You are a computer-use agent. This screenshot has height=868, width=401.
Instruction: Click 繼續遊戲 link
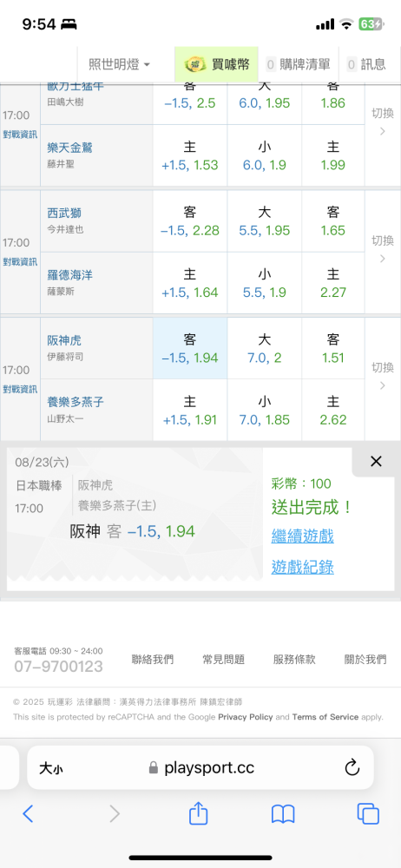302,536
